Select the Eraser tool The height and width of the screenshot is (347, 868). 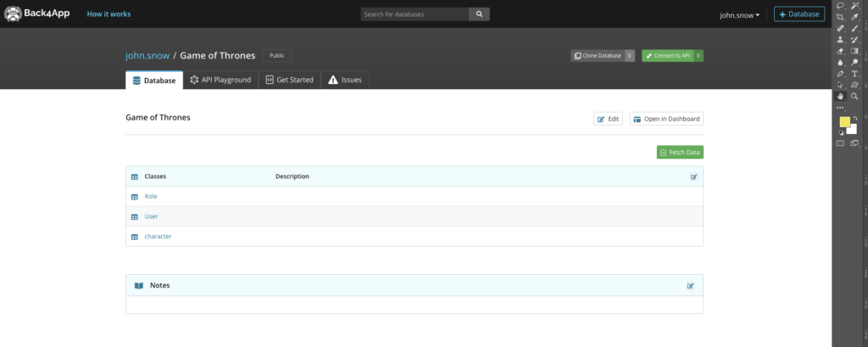[840, 51]
